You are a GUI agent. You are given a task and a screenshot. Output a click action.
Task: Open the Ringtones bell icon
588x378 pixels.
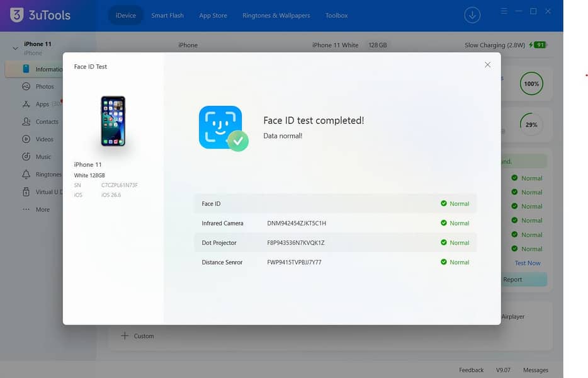point(26,174)
